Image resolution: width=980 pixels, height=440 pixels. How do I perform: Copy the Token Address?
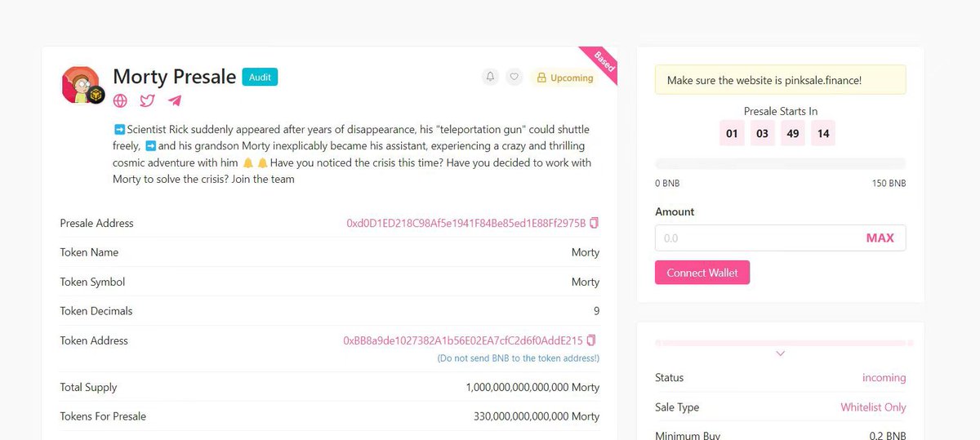point(591,340)
